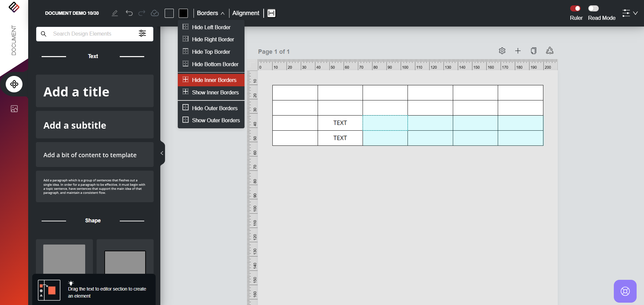Click the redo arrow icon
The width and height of the screenshot is (644, 305).
(x=142, y=13)
